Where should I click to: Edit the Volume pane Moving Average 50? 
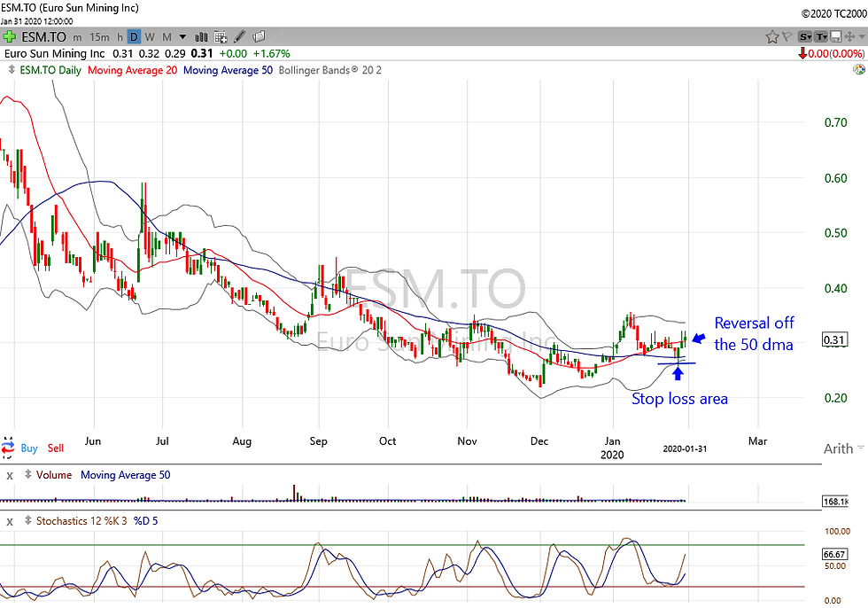click(x=126, y=475)
